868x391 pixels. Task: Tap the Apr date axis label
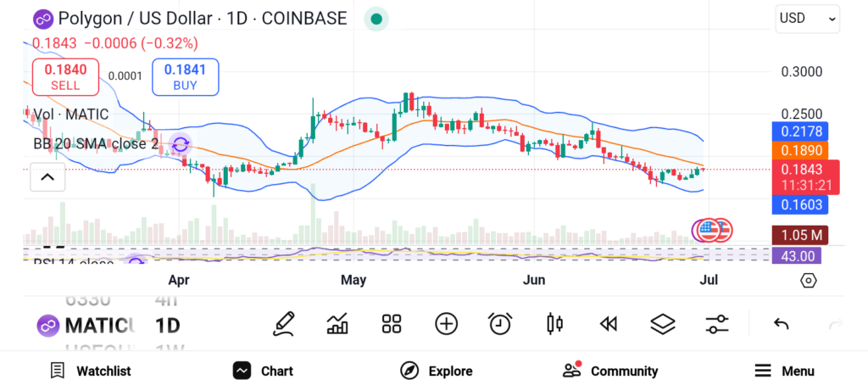pos(179,280)
